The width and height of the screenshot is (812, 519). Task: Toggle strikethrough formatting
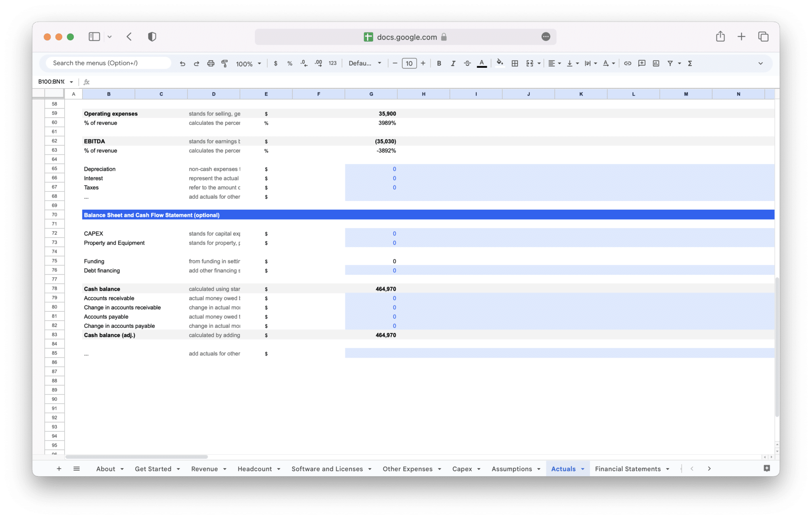[x=467, y=63]
